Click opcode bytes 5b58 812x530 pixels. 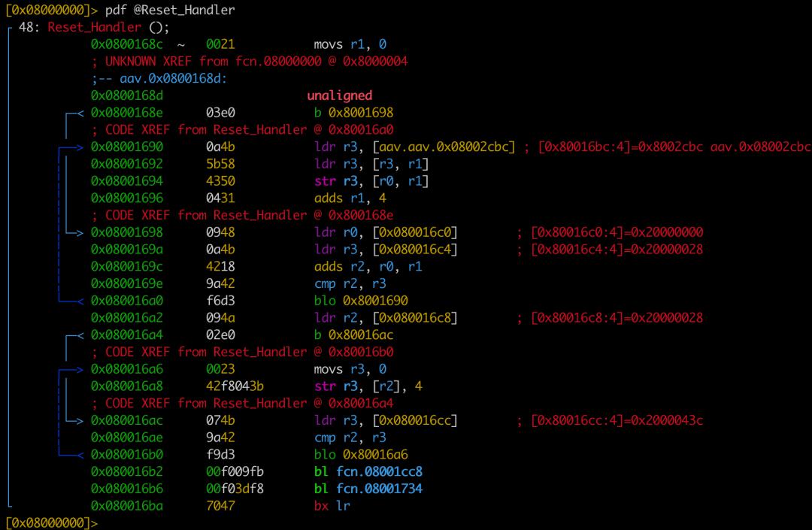pos(220,164)
